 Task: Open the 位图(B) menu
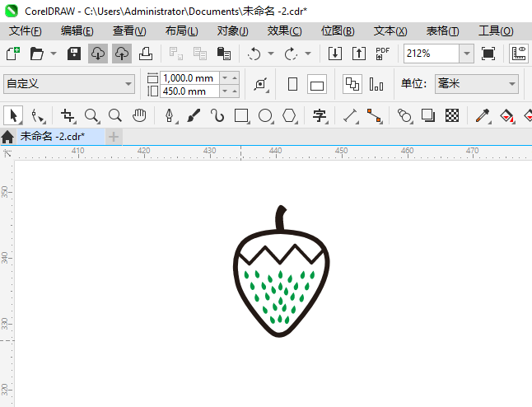tap(338, 31)
